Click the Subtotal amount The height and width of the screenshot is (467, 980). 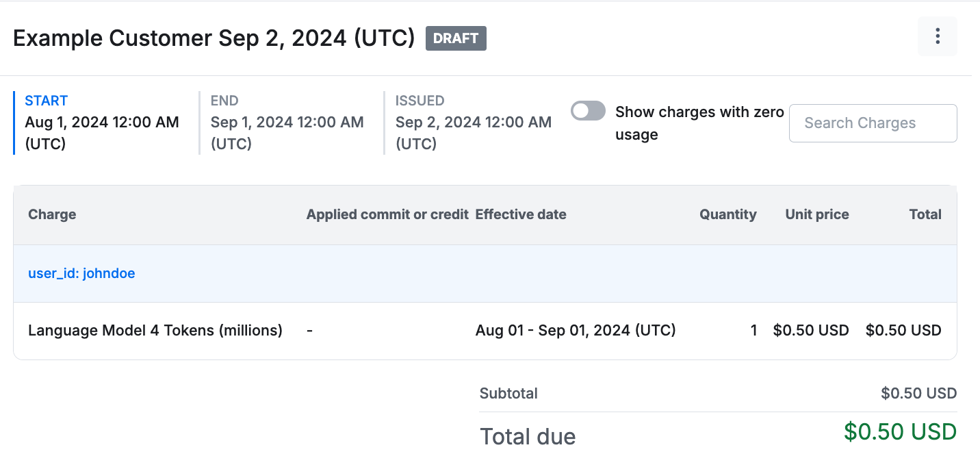coord(918,394)
